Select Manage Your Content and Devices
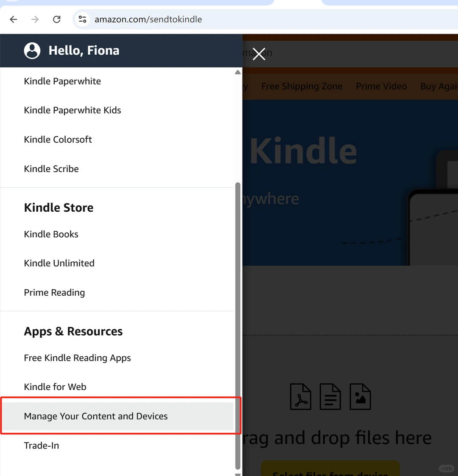 117,416
